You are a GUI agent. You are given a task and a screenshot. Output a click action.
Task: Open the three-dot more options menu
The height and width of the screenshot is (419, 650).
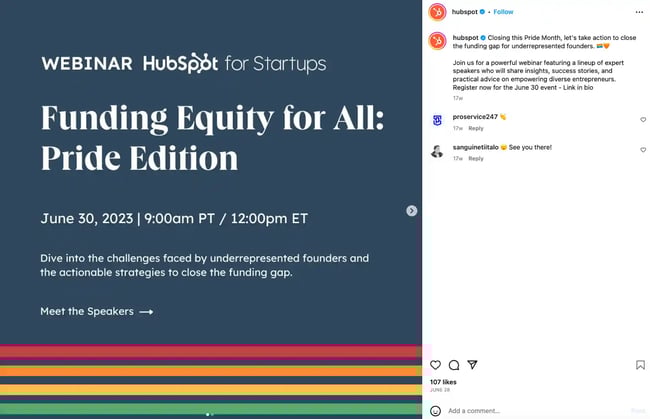(x=640, y=12)
